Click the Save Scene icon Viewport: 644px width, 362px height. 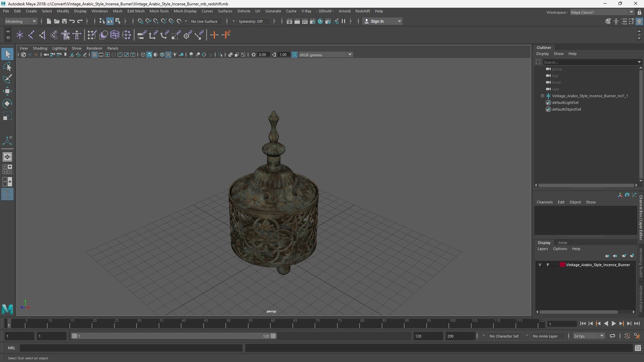click(x=64, y=21)
